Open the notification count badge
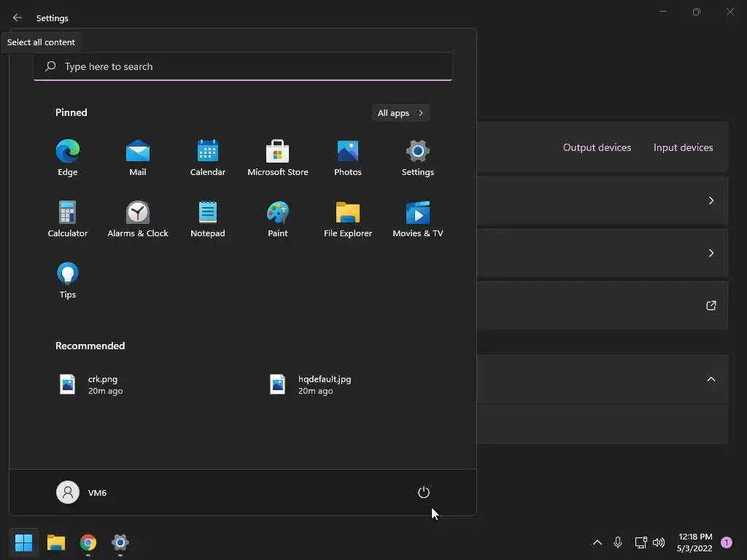The height and width of the screenshot is (560, 747). [727, 542]
